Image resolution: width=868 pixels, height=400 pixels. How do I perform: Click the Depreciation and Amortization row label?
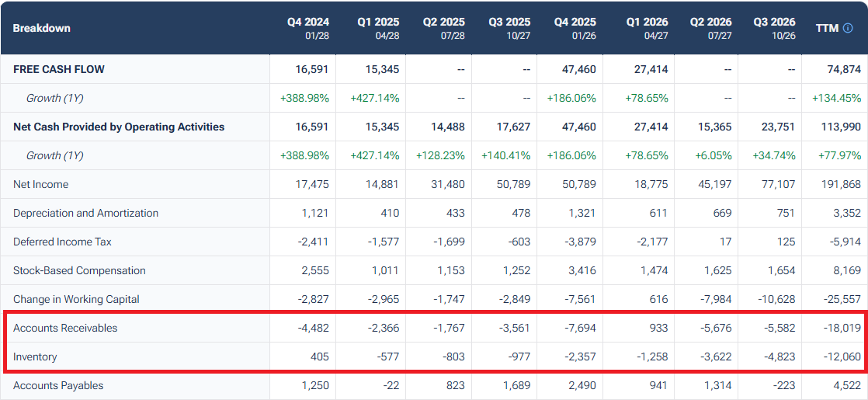click(x=85, y=213)
